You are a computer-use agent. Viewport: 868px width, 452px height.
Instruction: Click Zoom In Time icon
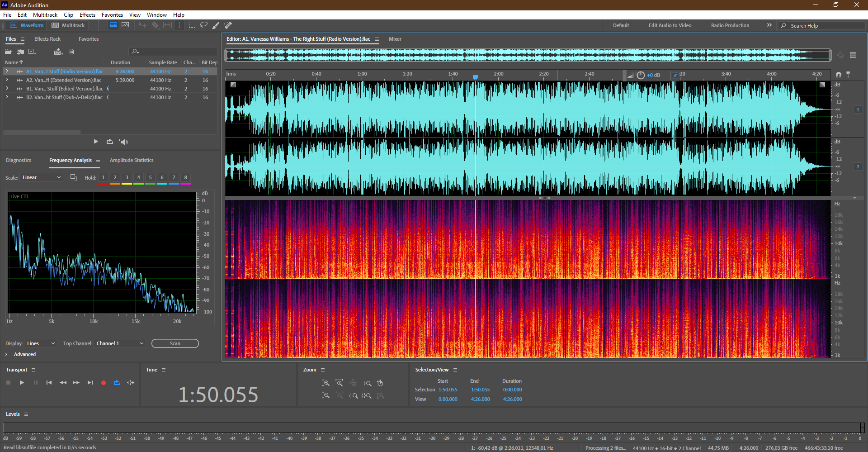pyautogui.click(x=339, y=383)
